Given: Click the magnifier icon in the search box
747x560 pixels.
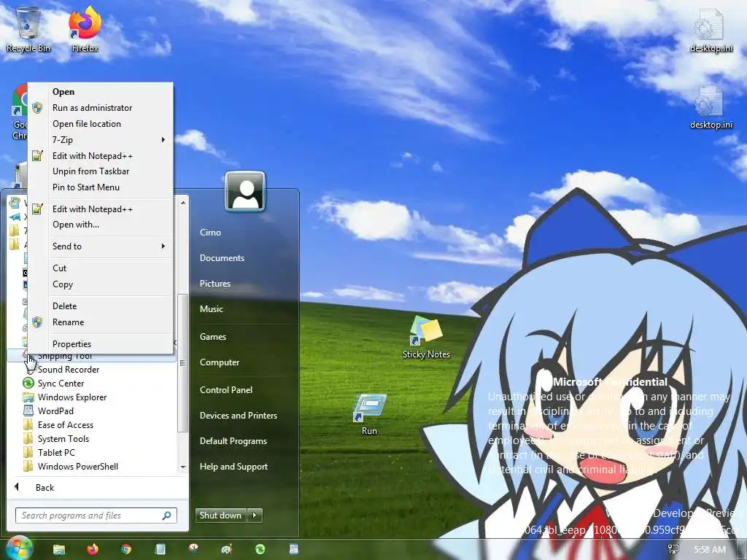Looking at the screenshot, I should click(x=167, y=516).
